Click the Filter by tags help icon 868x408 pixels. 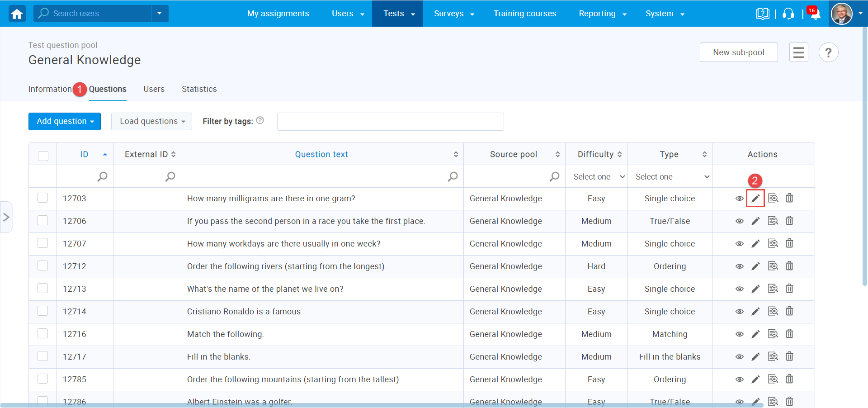point(260,120)
